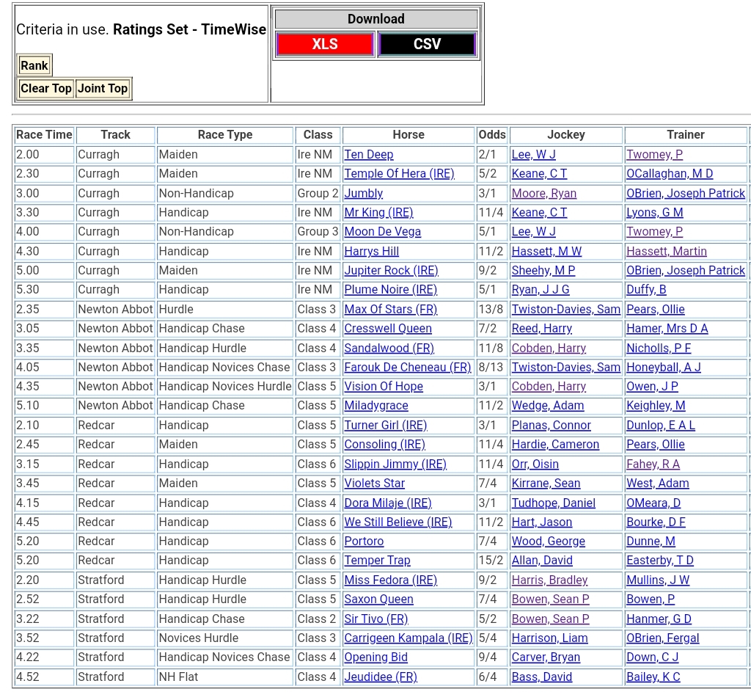Click the Horse column header
The image size is (751, 700).
tap(408, 135)
